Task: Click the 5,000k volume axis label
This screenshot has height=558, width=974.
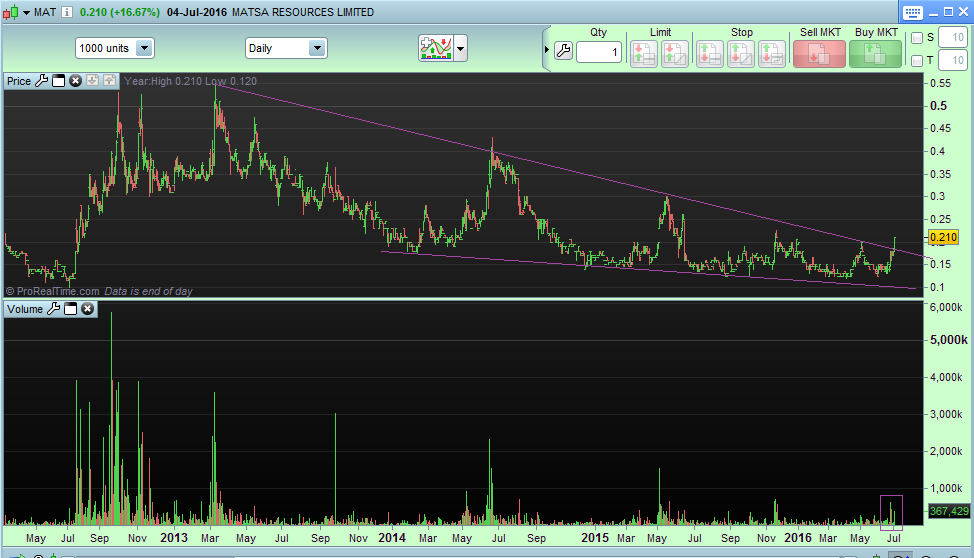Action: pyautogui.click(x=949, y=339)
